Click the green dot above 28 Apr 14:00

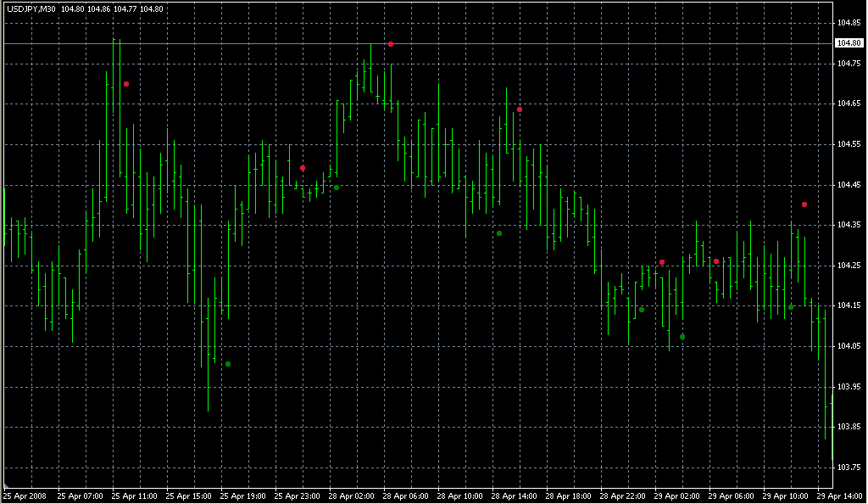[499, 233]
